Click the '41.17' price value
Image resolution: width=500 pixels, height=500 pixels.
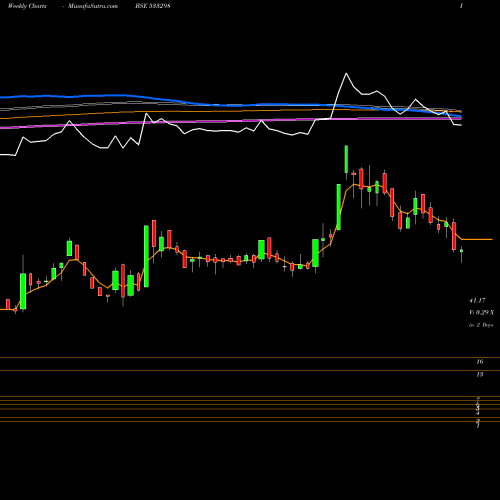click(477, 301)
